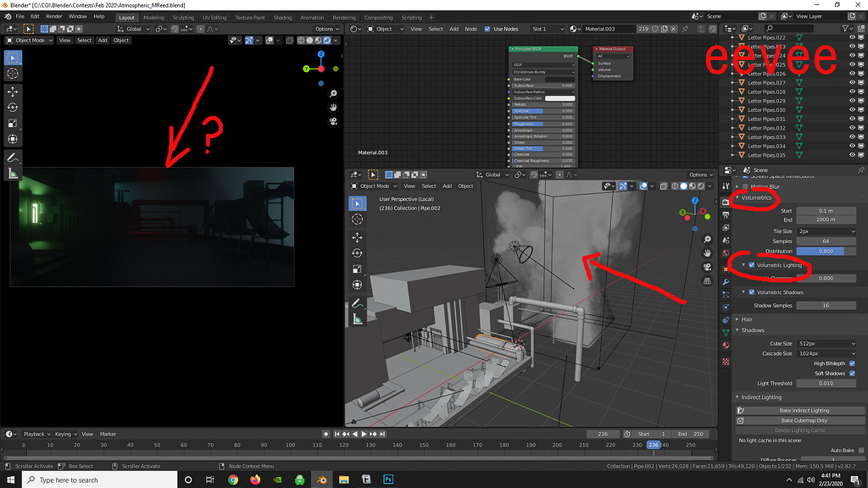Open the Render menu

coord(53,17)
